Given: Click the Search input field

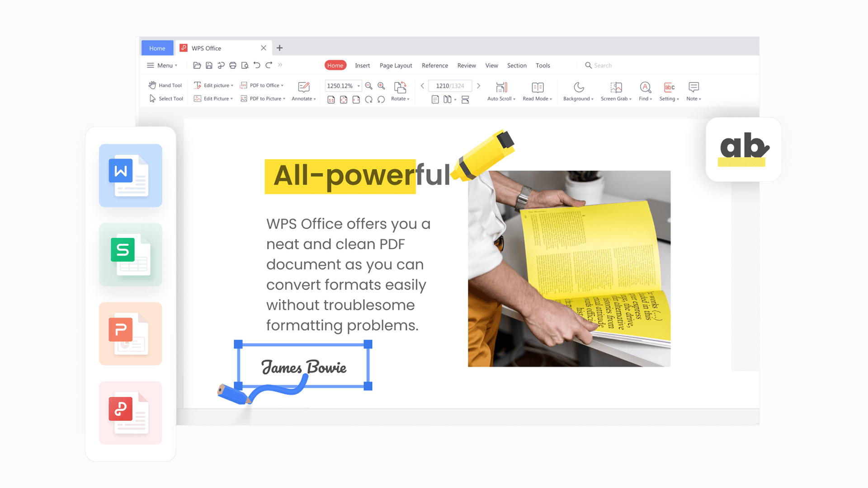Looking at the screenshot, I should tap(603, 66).
